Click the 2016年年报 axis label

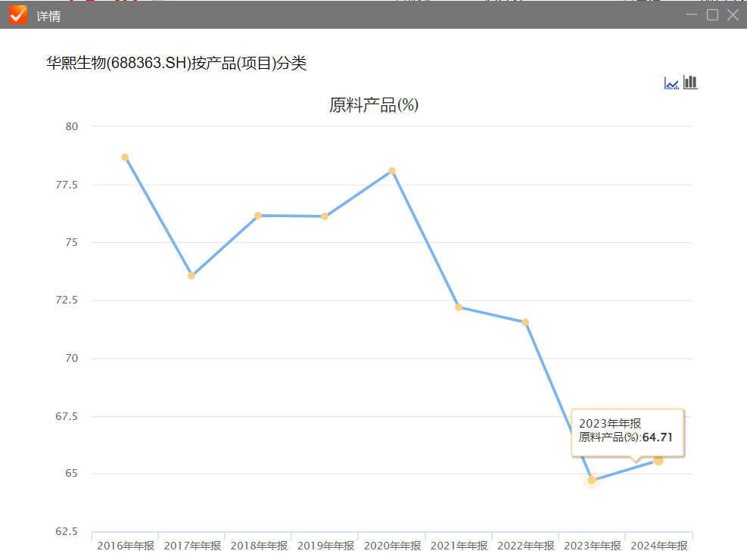coord(126,546)
